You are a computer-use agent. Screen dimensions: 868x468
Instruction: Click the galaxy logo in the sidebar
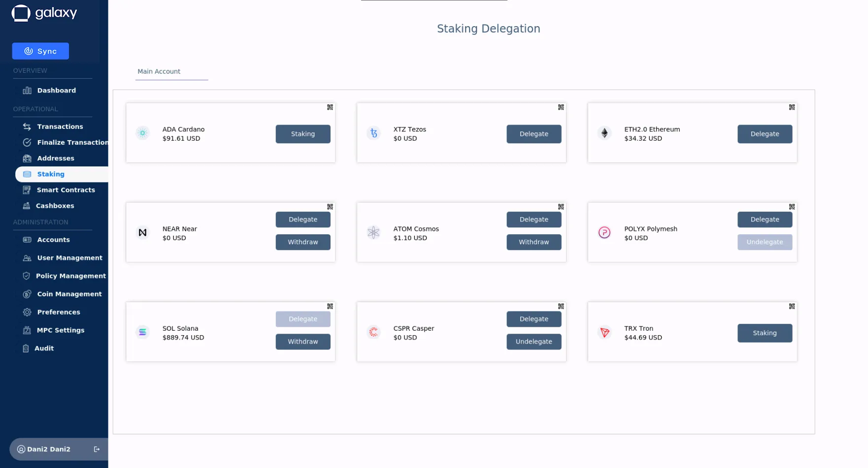[44, 13]
